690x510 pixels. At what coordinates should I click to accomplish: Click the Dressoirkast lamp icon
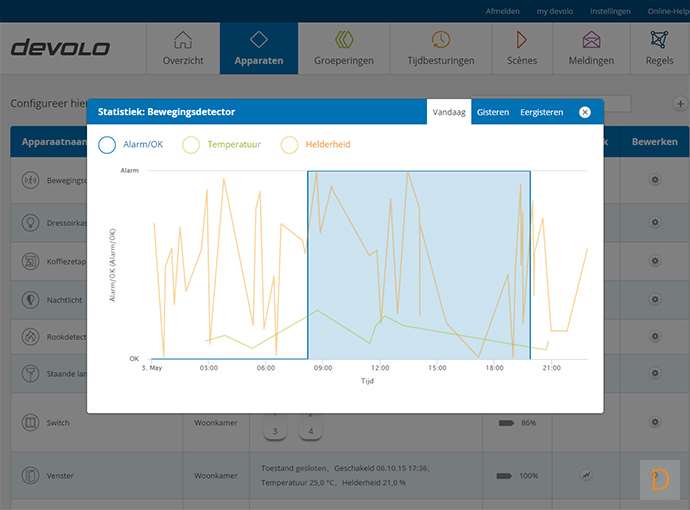point(30,223)
